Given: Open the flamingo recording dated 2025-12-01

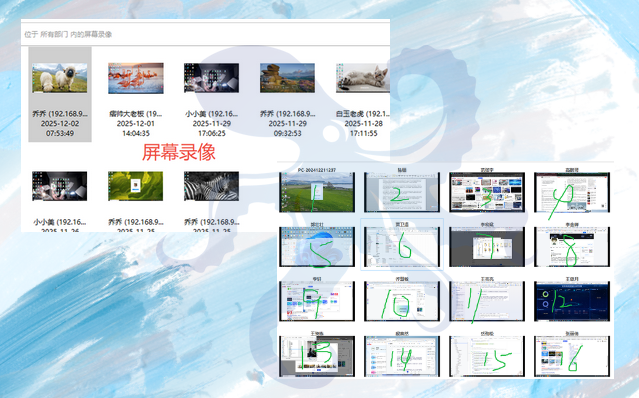Looking at the screenshot, I should coord(136,78).
